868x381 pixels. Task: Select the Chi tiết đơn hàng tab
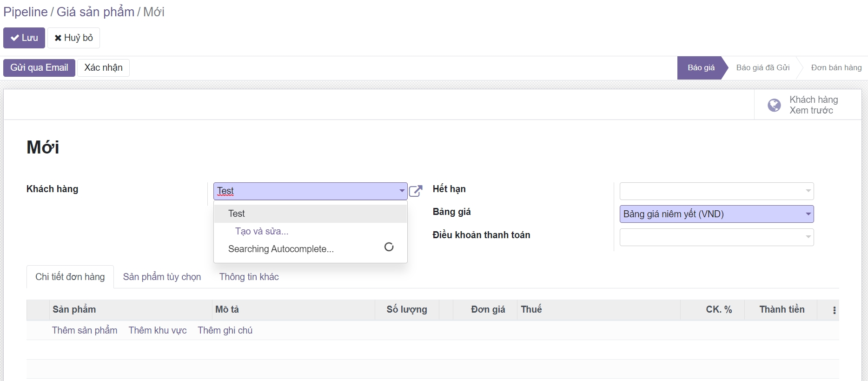point(70,277)
